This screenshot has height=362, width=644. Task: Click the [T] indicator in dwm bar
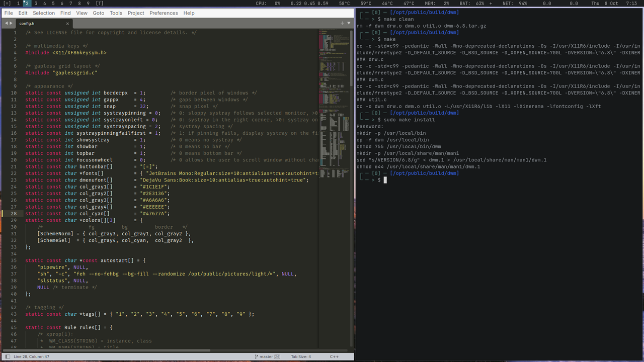pos(100,4)
